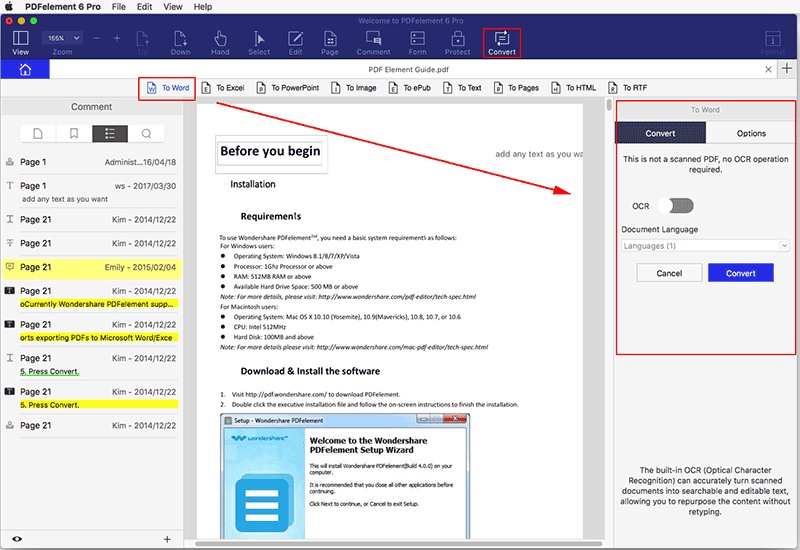The height and width of the screenshot is (550, 800).
Task: Open the Edit tool
Action: pos(295,43)
